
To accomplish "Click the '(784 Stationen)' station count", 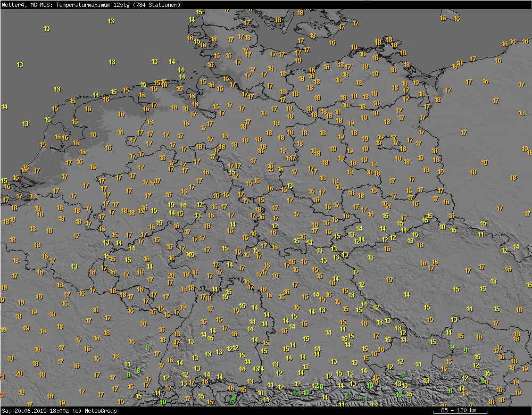I will coord(156,5).
